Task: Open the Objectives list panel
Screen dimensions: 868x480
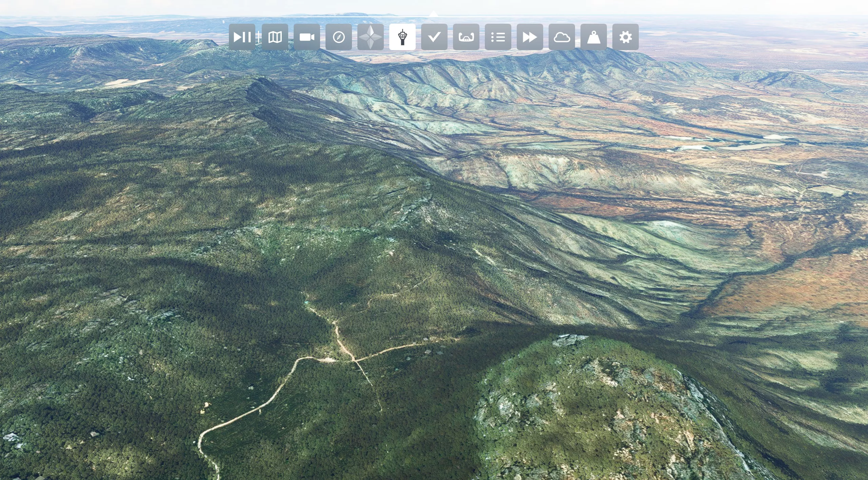Action: tap(498, 37)
